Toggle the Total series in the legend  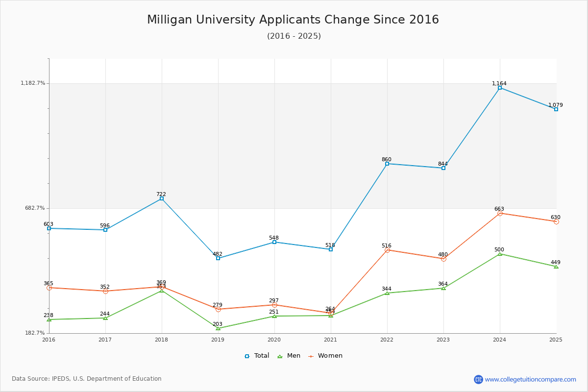point(257,356)
